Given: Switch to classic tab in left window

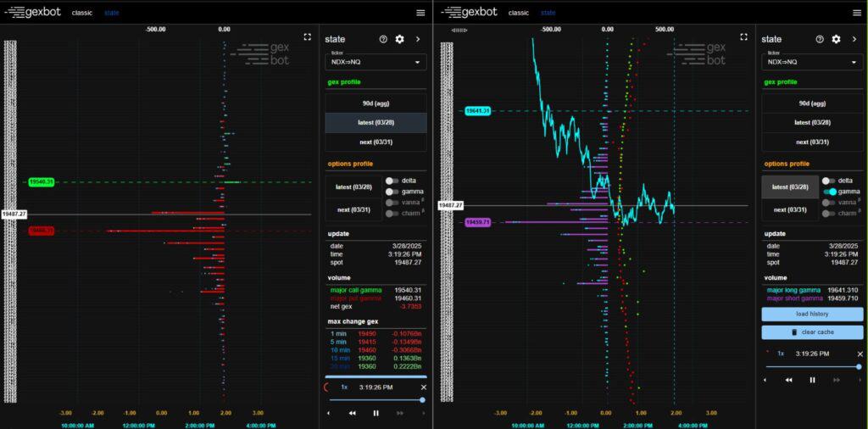Looking at the screenshot, I should pos(82,13).
